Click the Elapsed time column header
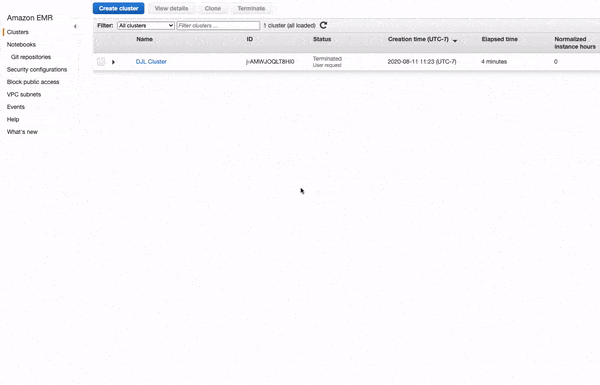 499,39
